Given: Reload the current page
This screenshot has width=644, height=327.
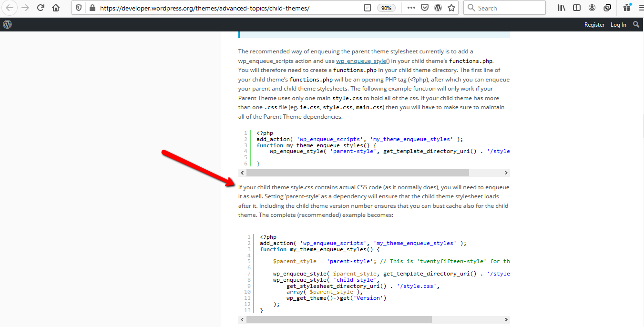Looking at the screenshot, I should [x=41, y=8].
